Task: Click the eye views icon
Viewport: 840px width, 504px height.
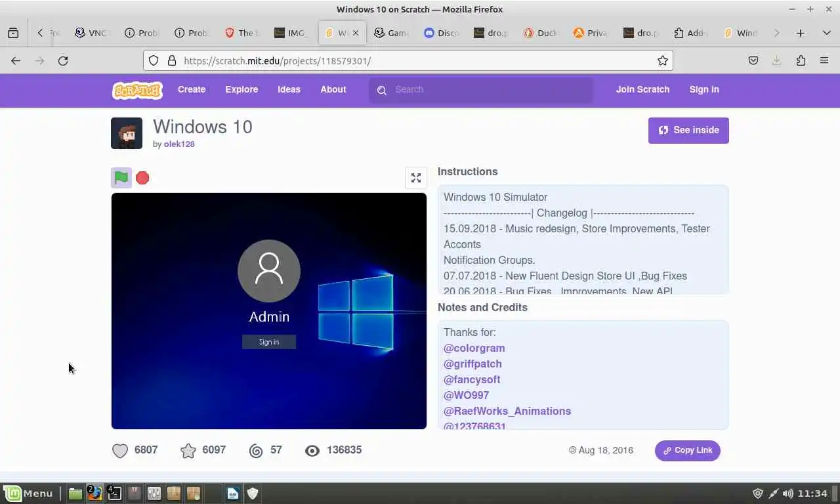Action: pos(312,451)
